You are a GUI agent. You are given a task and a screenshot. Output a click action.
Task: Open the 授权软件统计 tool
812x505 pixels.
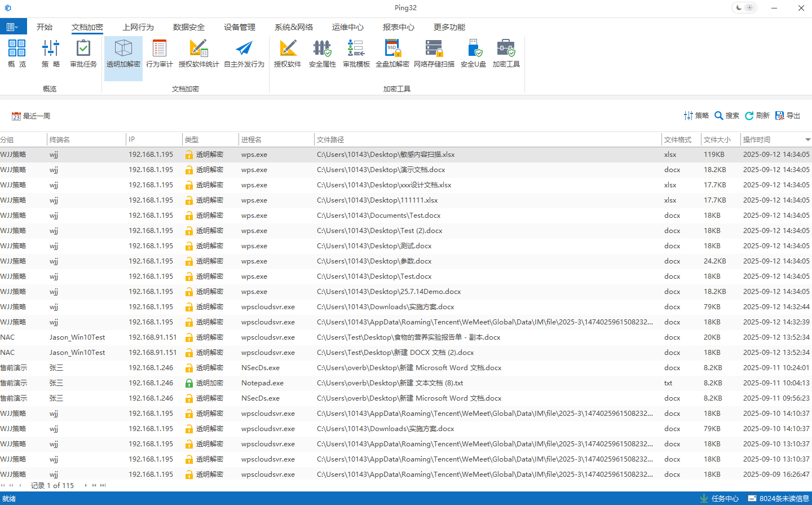(x=198, y=54)
